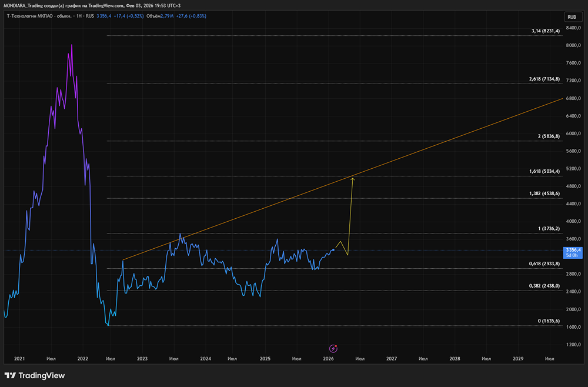Click the purple lightning event icon
Image resolution: width=588 pixels, height=387 pixels.
[333, 348]
